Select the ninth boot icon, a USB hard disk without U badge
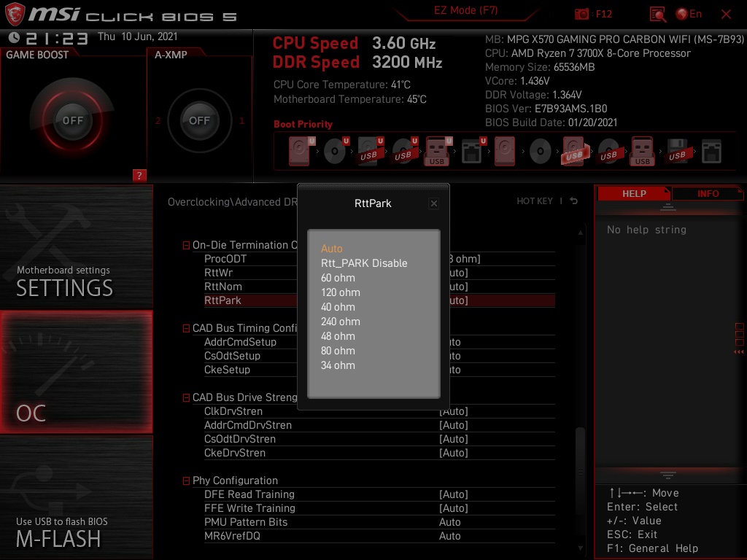The width and height of the screenshot is (747, 560). (x=575, y=152)
